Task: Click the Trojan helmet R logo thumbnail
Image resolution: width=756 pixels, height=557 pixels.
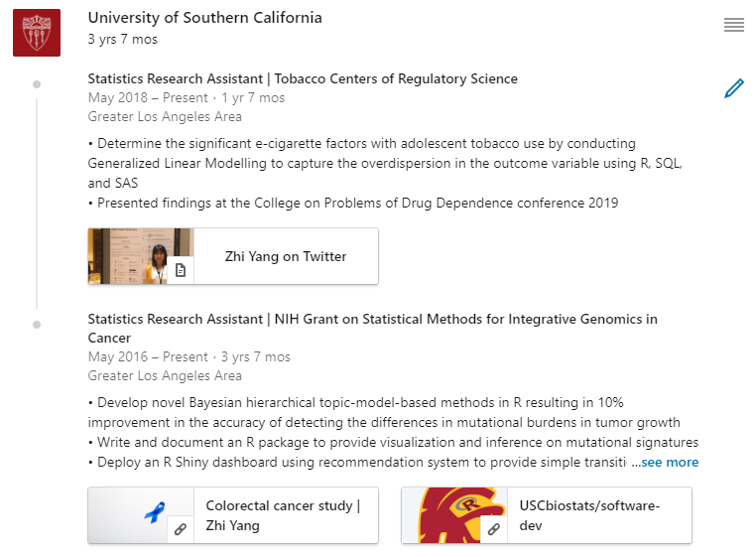Action: (454, 515)
